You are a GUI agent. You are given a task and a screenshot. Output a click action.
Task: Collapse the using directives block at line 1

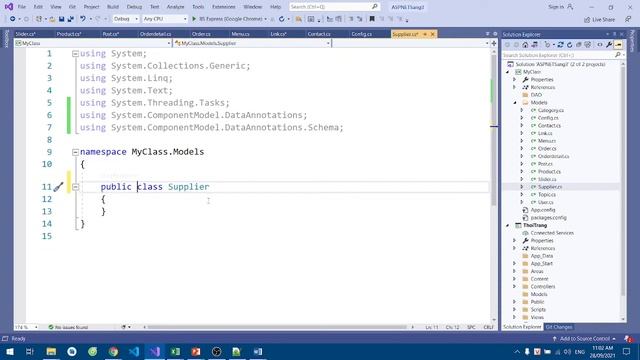click(x=75, y=54)
